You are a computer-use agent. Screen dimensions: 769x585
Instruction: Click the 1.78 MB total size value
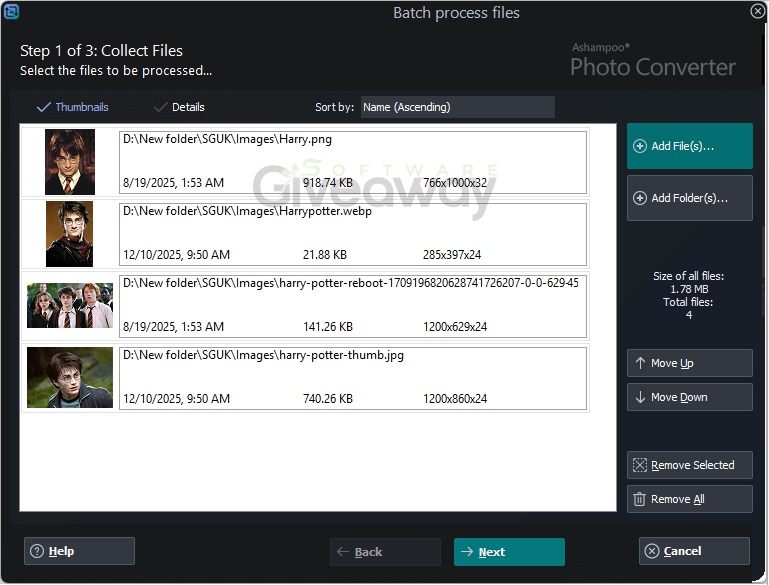click(689, 289)
